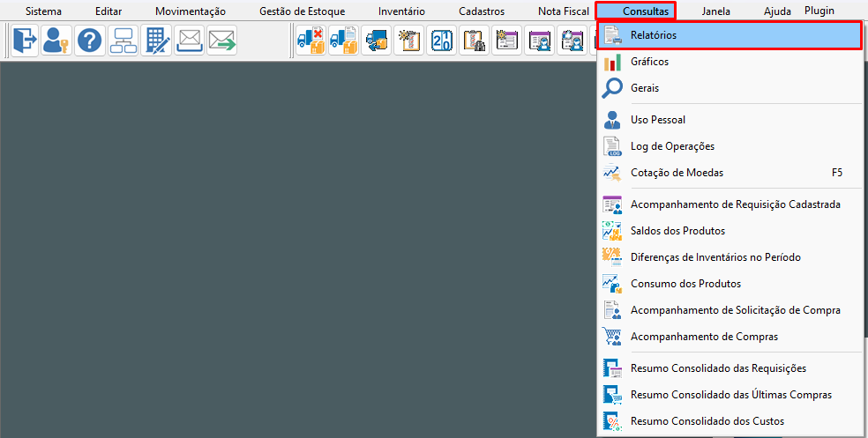Open Uso Pessoal from the menu
868x438 pixels.
729,120
